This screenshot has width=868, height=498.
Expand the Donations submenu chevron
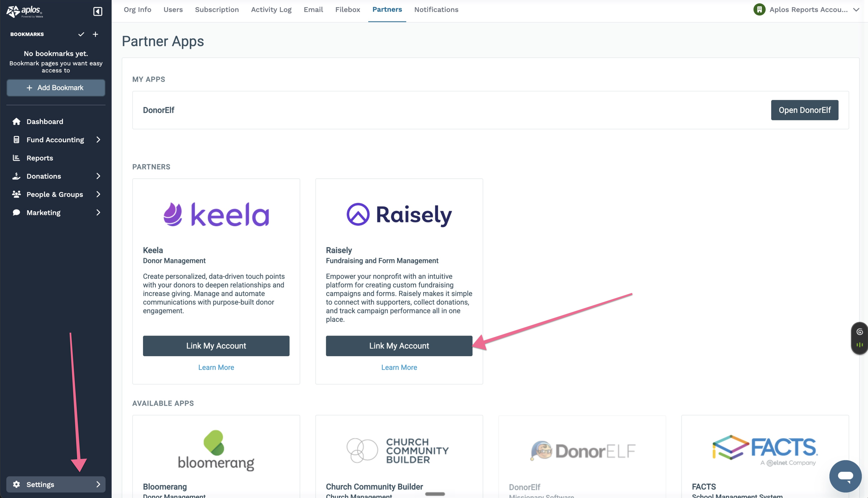point(98,176)
